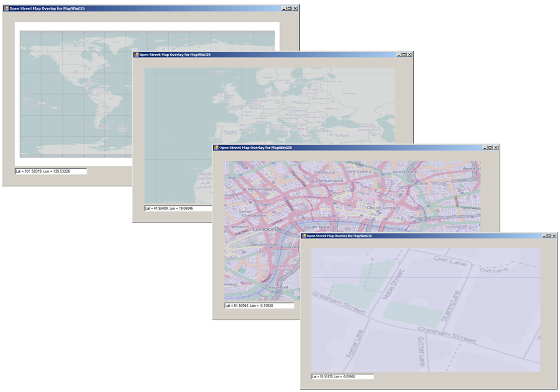Click the South Bank label
The width and height of the screenshot is (560, 392).
(x=317, y=227)
